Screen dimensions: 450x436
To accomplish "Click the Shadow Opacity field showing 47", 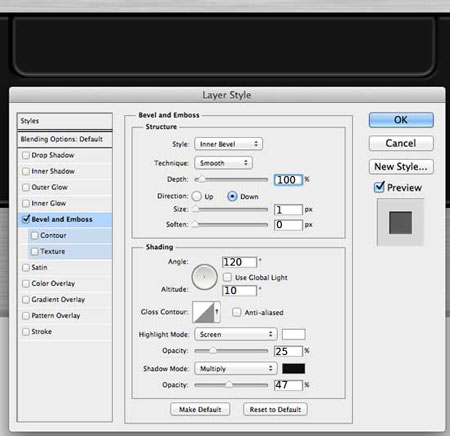I will pos(288,385).
